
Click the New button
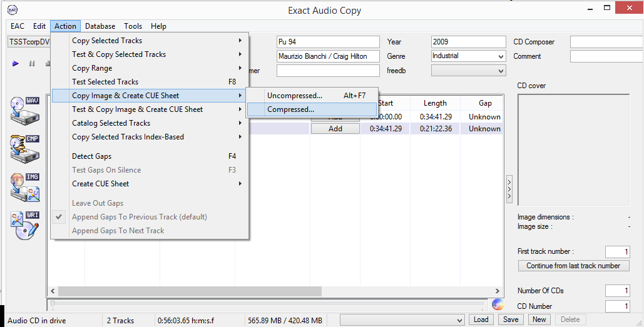point(539,319)
